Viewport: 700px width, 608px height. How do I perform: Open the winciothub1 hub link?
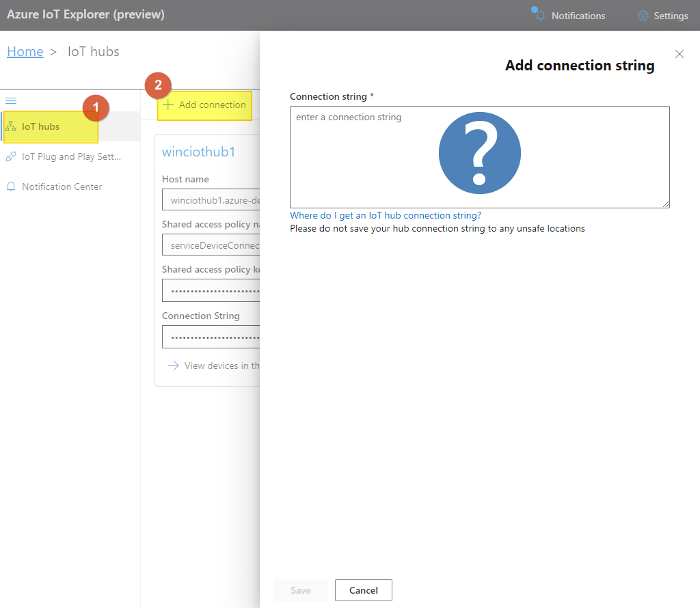(198, 152)
